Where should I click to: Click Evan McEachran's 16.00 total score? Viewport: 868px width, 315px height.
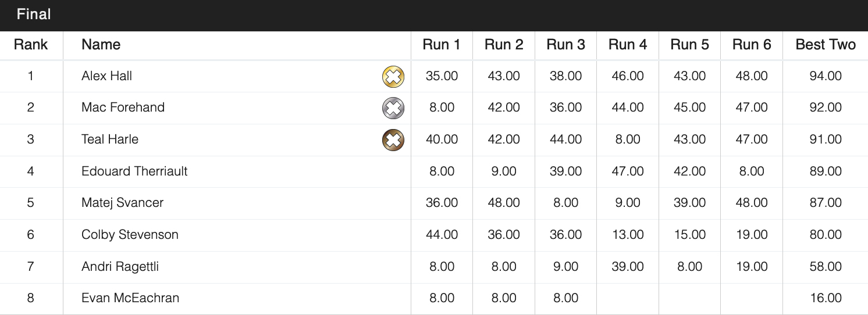point(826,298)
